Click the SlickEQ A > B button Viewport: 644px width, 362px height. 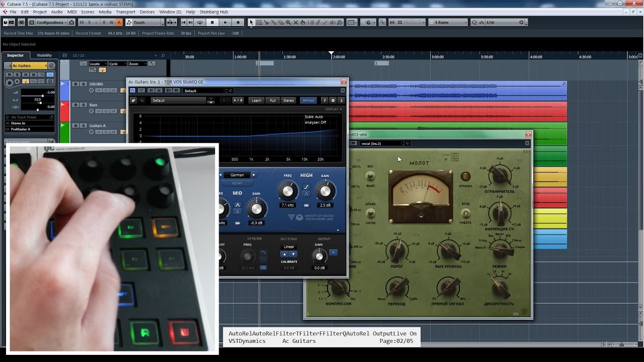tap(238, 101)
